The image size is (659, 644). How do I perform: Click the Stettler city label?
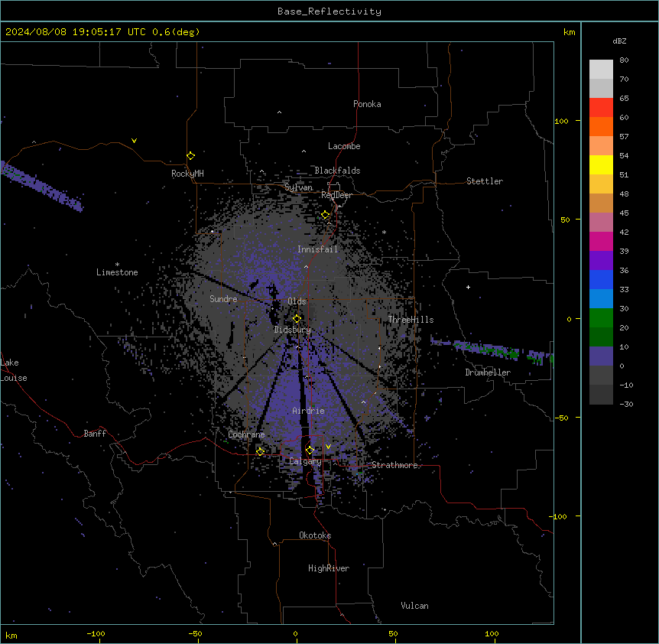(485, 181)
